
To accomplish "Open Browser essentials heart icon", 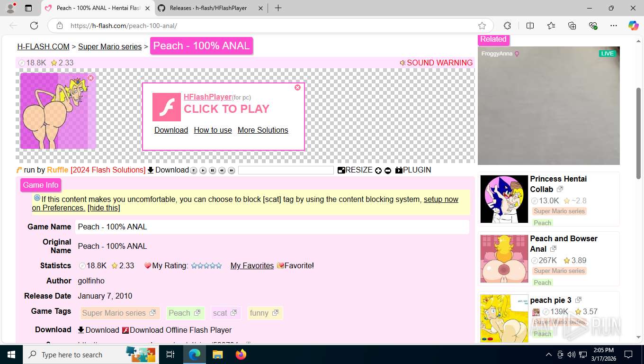I will click(x=593, y=26).
